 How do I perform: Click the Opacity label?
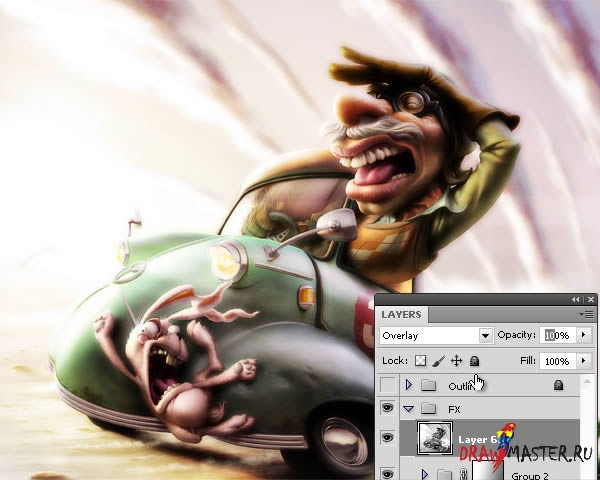pos(517,335)
